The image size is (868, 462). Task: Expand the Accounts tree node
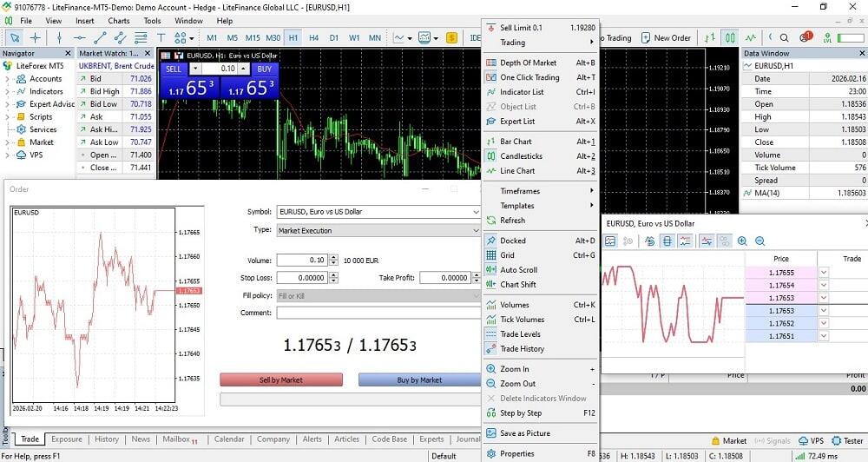[7, 79]
